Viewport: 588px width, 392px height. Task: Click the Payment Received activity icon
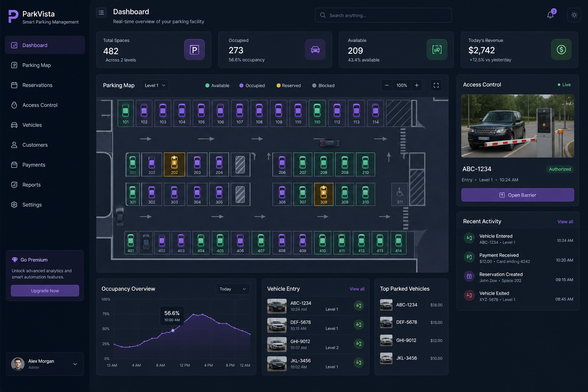[469, 257]
